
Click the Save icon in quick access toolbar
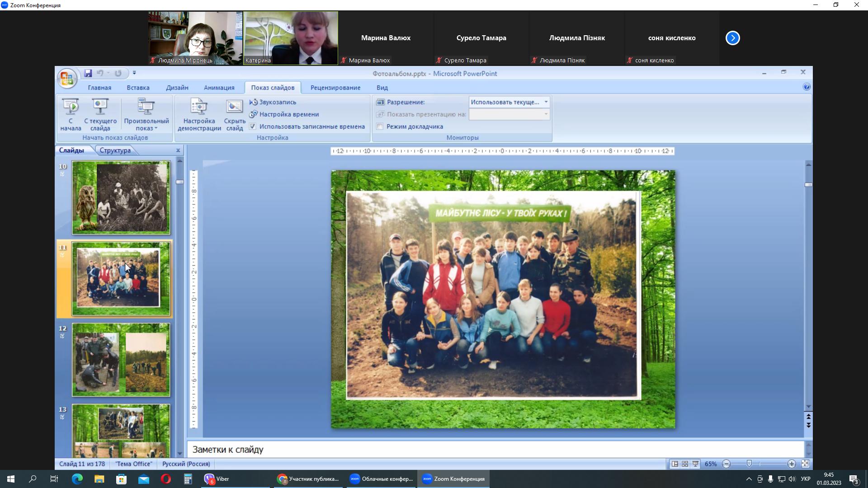pos(88,73)
